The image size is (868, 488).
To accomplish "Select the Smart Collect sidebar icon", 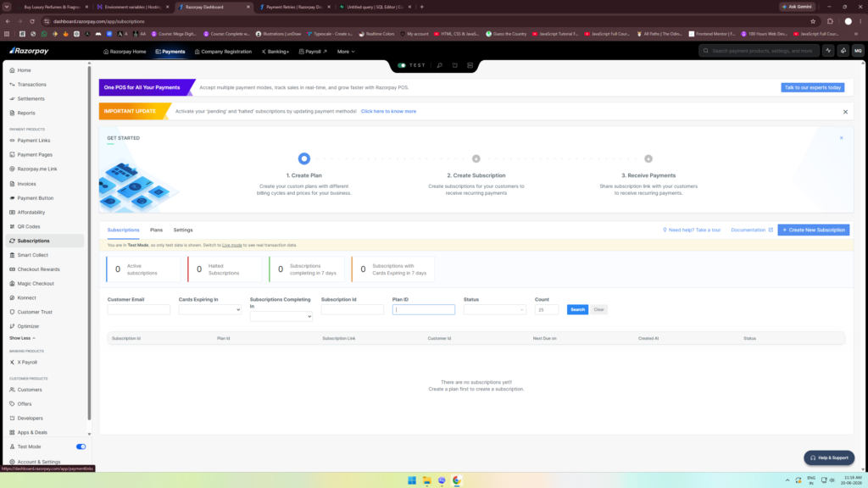I will tap(12, 255).
